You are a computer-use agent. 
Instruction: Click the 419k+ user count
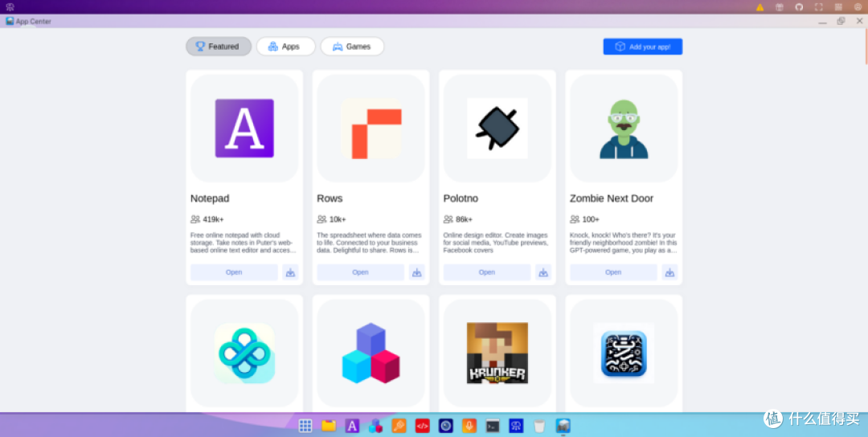pyautogui.click(x=213, y=219)
